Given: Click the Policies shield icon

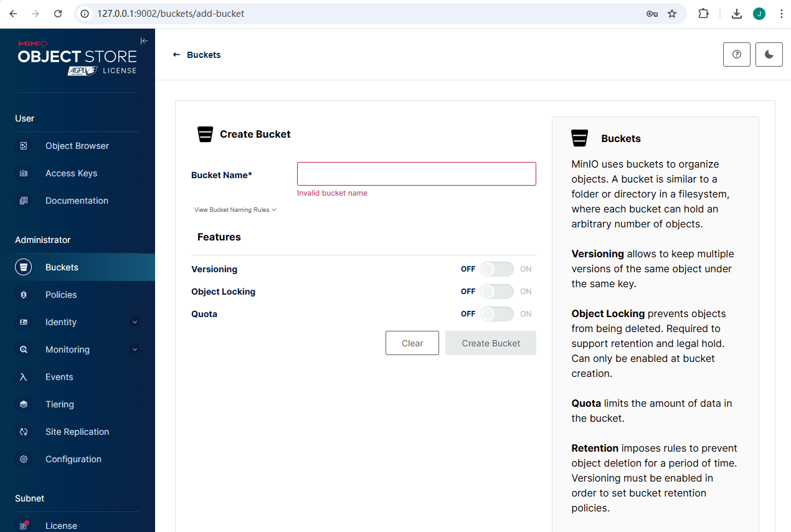Looking at the screenshot, I should (x=24, y=295).
